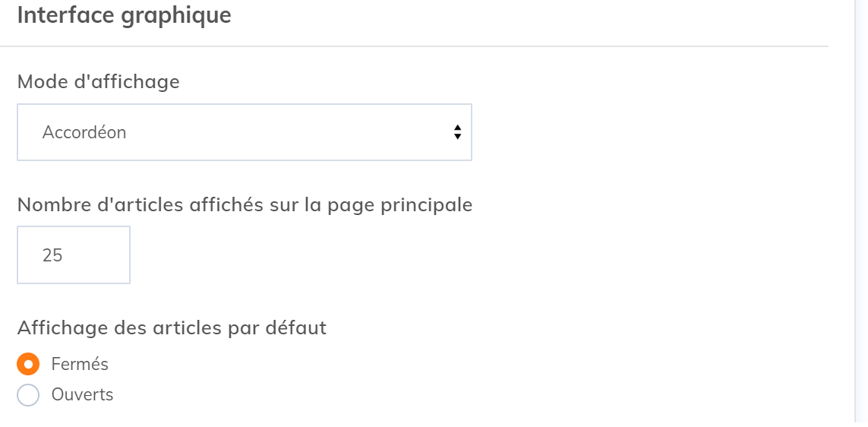
Task: Select the Fermés radio button
Action: [28, 365]
